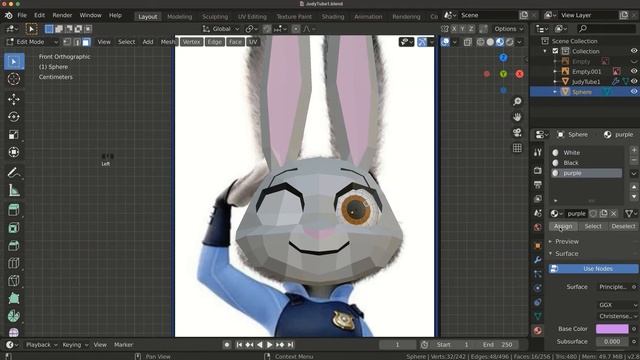This screenshot has height=360, width=640.
Task: Switch to vertex select mode
Action: pyautogui.click(x=67, y=42)
